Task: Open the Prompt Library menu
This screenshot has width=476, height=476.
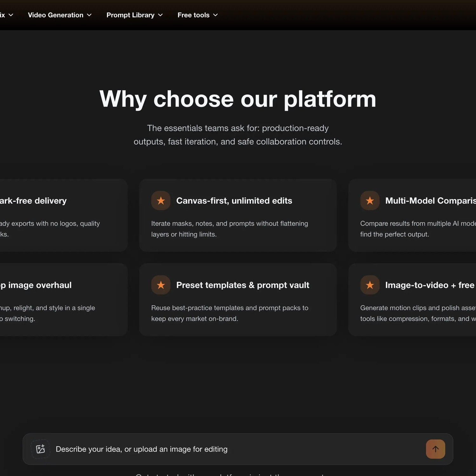Action: [x=135, y=15]
